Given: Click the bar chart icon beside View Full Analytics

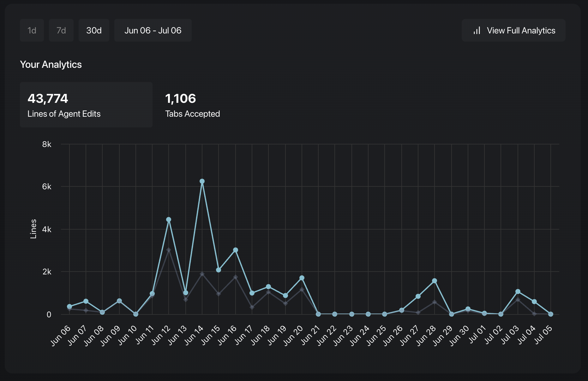Looking at the screenshot, I should pos(477,31).
